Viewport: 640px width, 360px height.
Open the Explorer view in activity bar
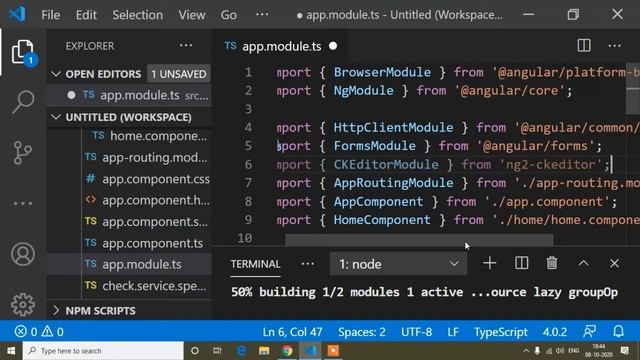23,52
